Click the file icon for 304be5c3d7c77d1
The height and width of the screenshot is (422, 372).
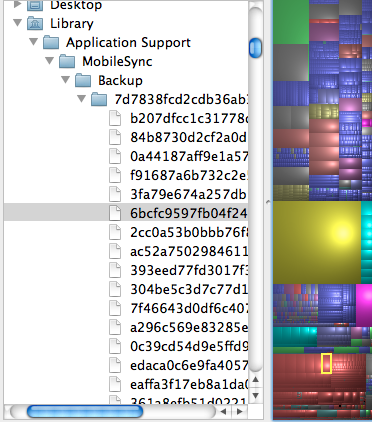115,289
